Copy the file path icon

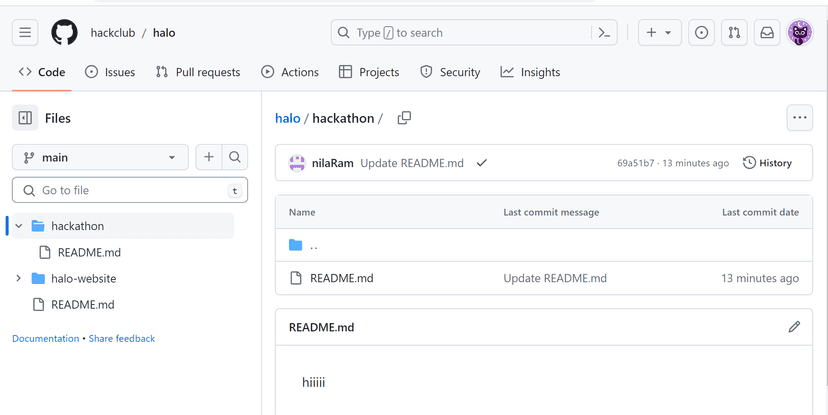tap(404, 118)
